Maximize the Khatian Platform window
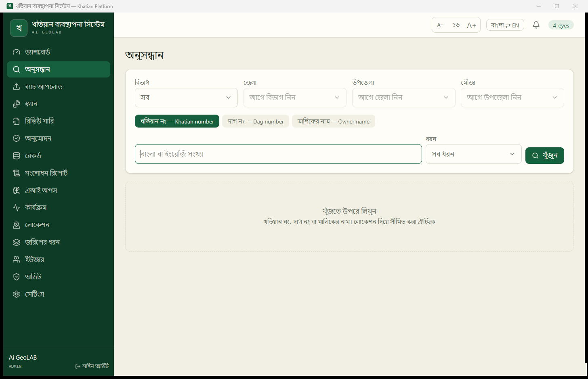588x379 pixels. [x=557, y=6]
